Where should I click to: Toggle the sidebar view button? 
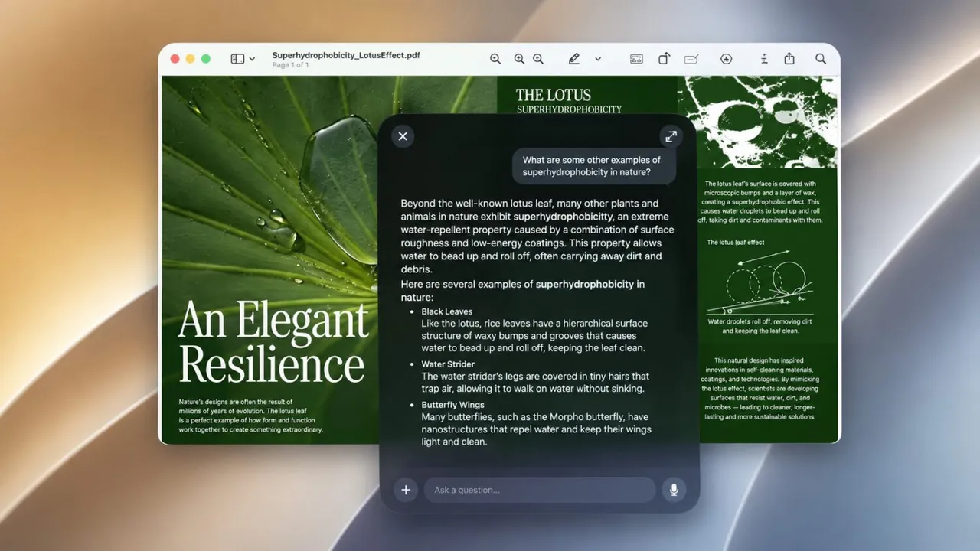pos(237,59)
